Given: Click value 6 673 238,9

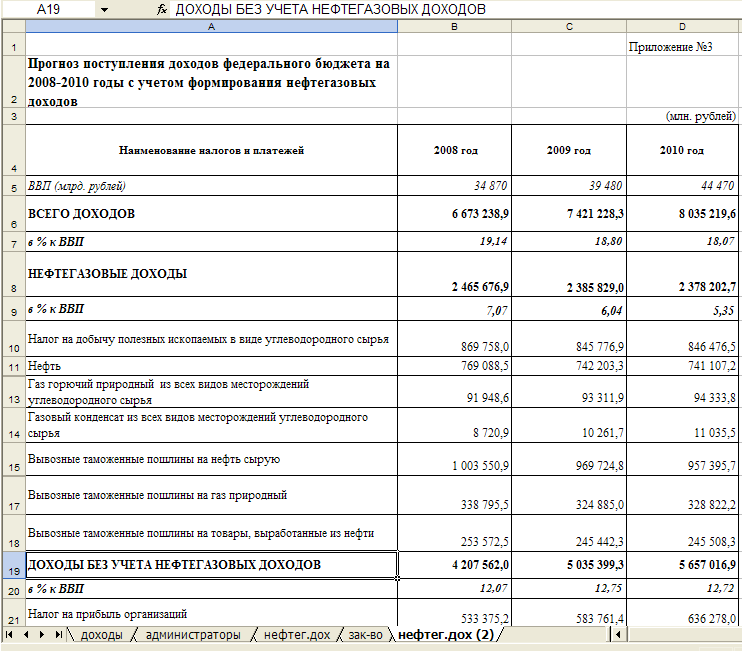Looking at the screenshot, I should pyautogui.click(x=454, y=214).
